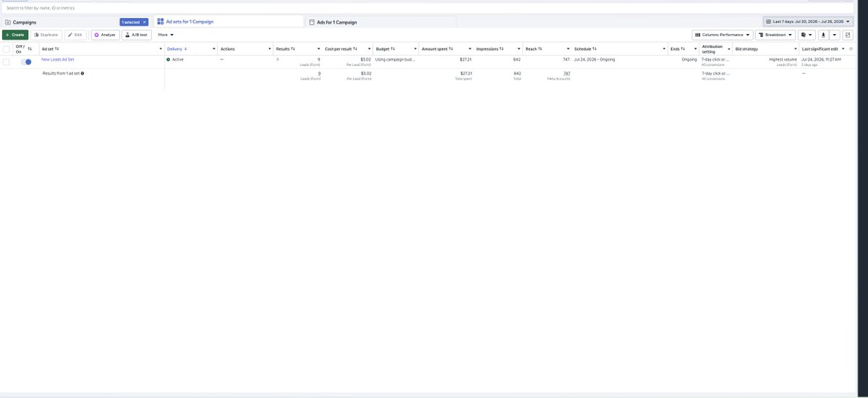Click the underlined 747 reach total
The height and width of the screenshot is (398, 868).
[566, 73]
